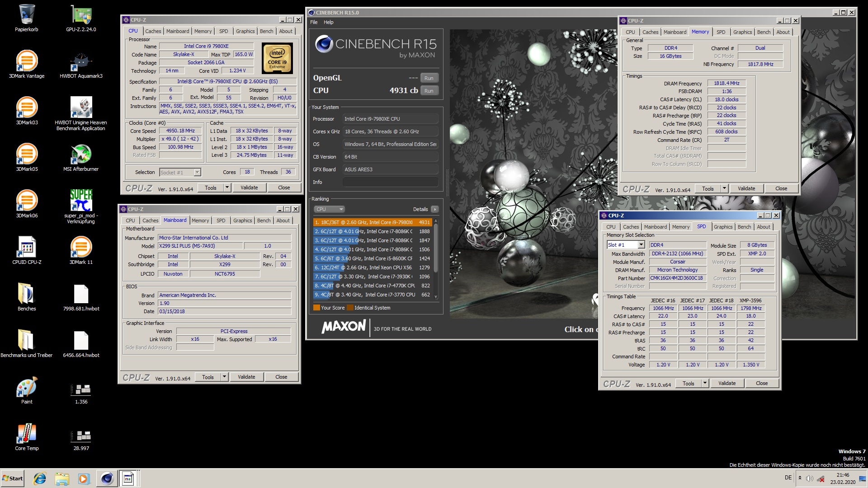Switch to About tab in CPU-Z SPD window
Image resolution: width=868 pixels, height=488 pixels.
764,227
